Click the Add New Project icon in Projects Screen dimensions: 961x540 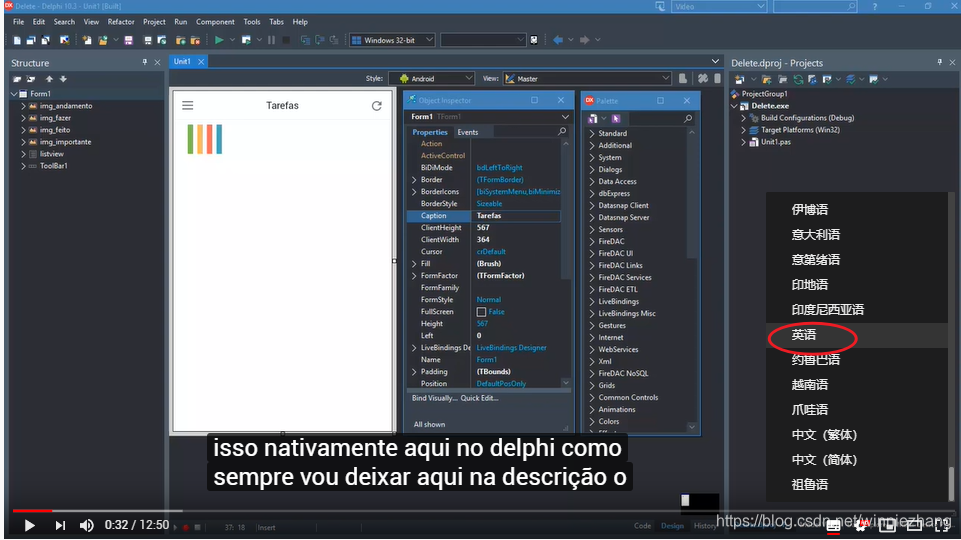click(x=739, y=79)
